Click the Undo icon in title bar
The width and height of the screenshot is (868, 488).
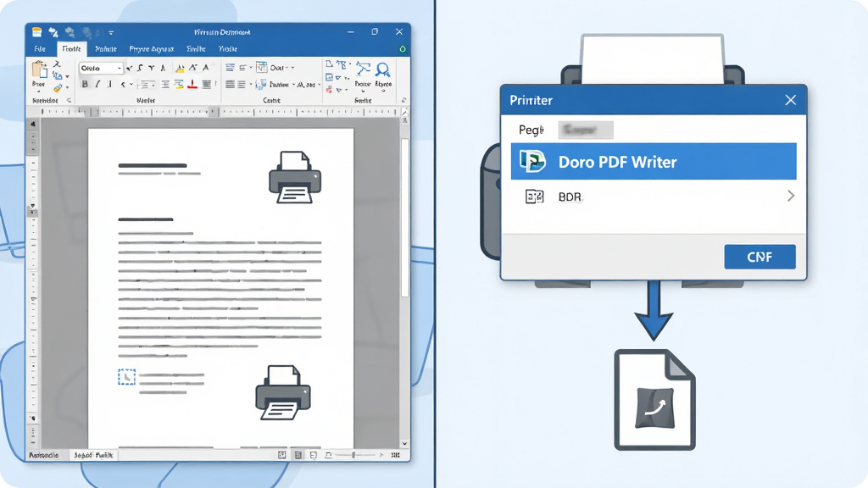tap(53, 32)
